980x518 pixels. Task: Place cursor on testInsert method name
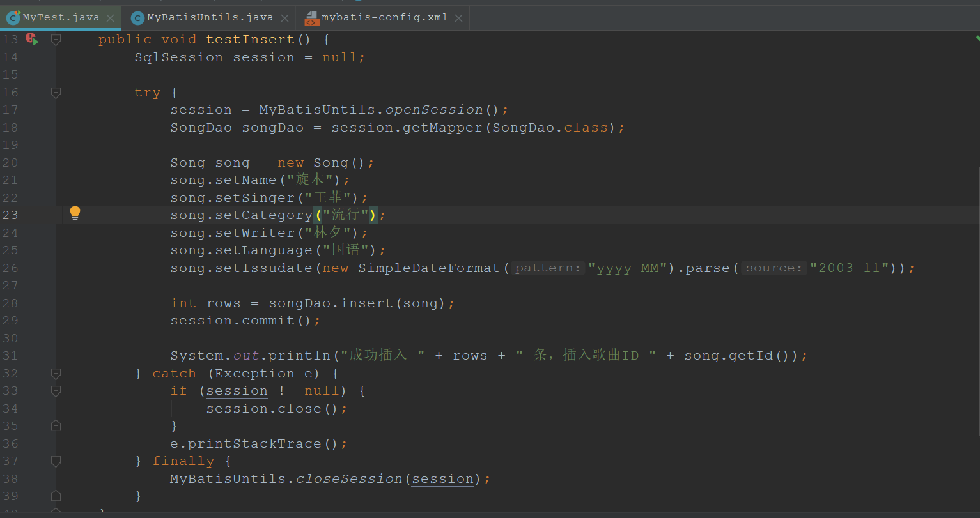tap(250, 40)
